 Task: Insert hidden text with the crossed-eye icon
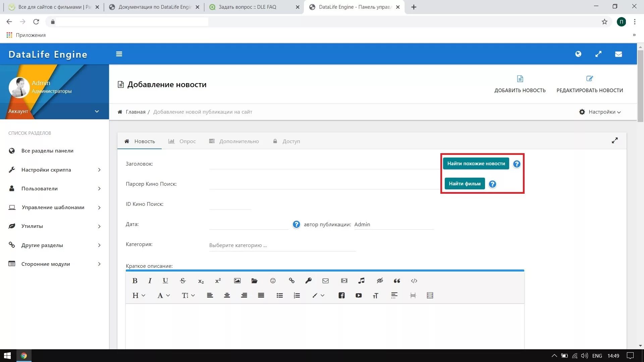coord(380,281)
